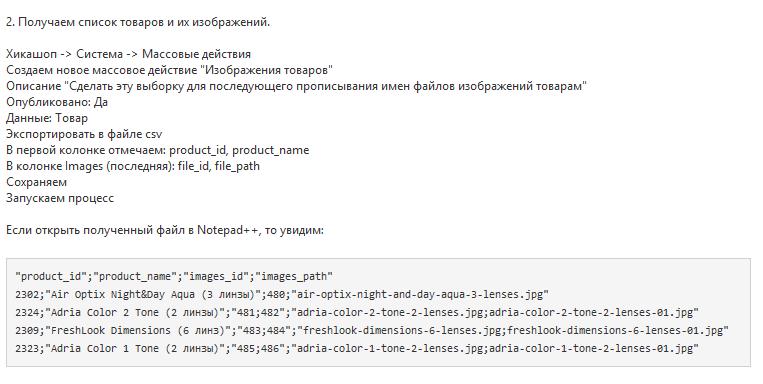763x384 pixels.
Task: Click the line "Хикашоп -> Система -> Массовые действия"
Action: [128, 54]
